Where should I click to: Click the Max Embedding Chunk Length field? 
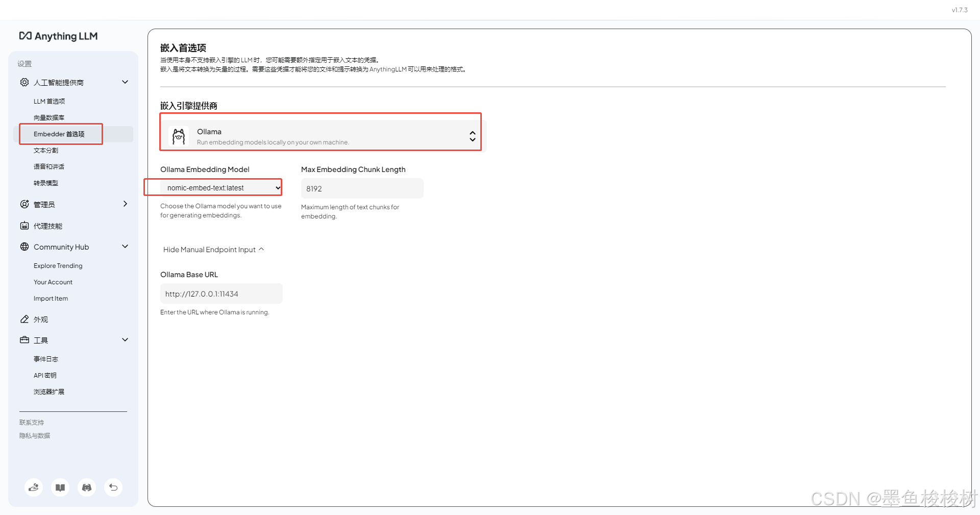[362, 188]
